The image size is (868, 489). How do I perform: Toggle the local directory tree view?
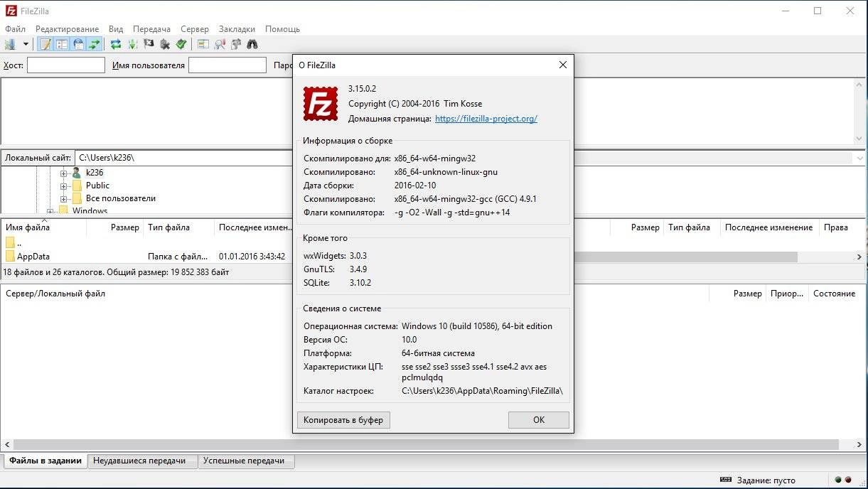coord(62,44)
